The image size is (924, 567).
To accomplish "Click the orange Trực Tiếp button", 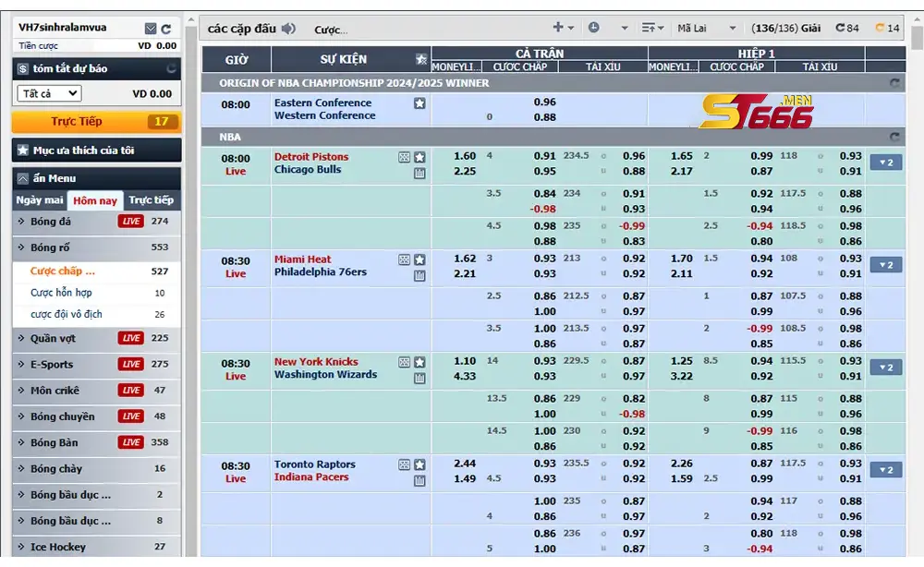I will 96,121.
